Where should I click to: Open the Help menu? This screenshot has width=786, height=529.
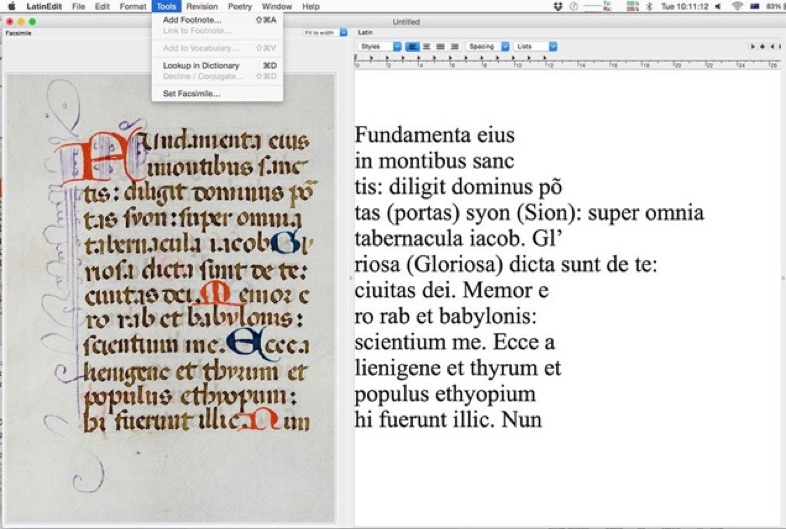311,7
